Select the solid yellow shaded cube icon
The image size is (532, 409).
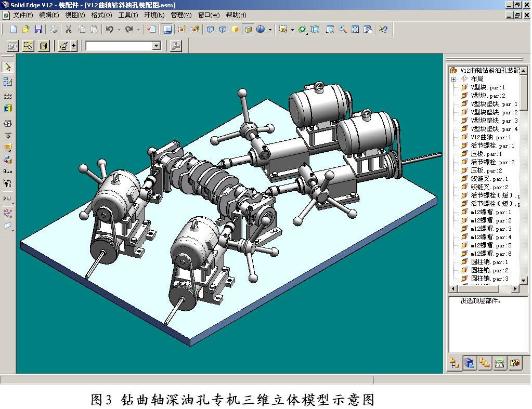click(235, 30)
